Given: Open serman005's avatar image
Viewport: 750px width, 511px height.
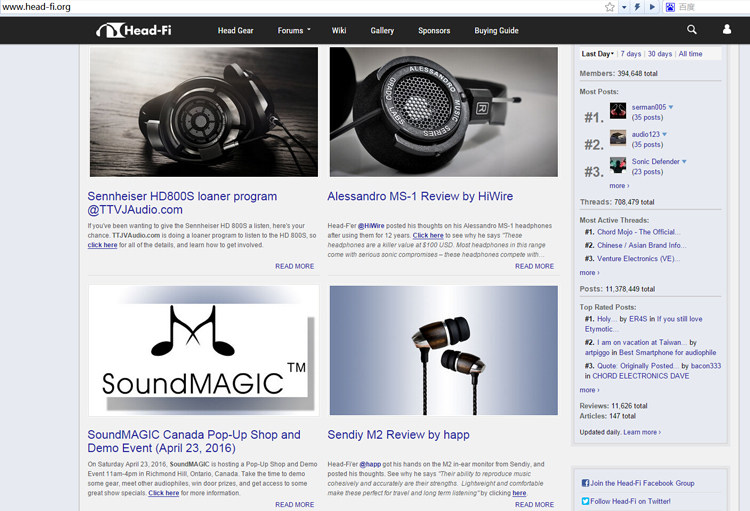Looking at the screenshot, I should (x=618, y=111).
